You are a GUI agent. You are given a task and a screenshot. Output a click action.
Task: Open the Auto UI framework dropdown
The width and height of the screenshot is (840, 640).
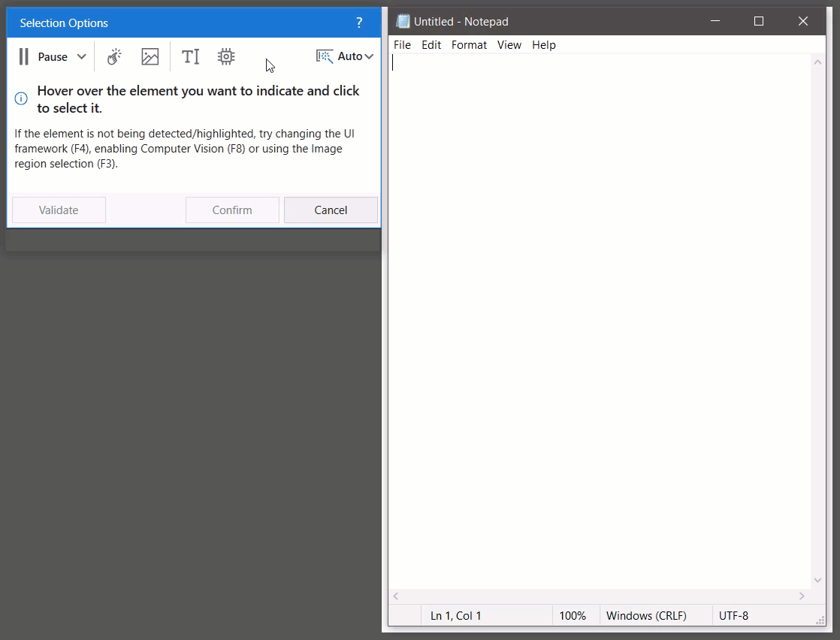345,56
